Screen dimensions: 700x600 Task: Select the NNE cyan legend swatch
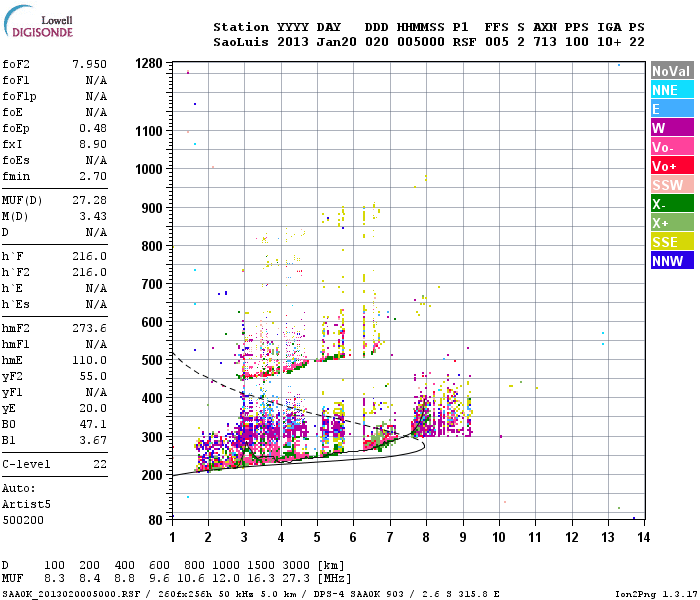pyautogui.click(x=672, y=90)
